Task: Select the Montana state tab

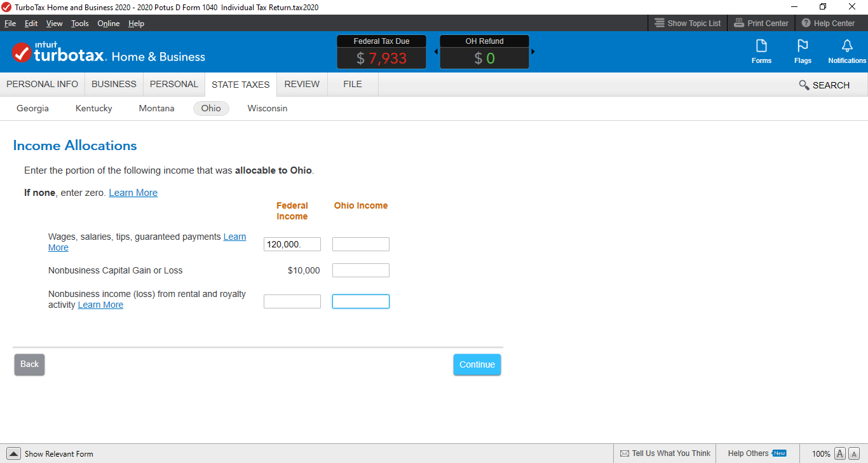Action: click(156, 108)
